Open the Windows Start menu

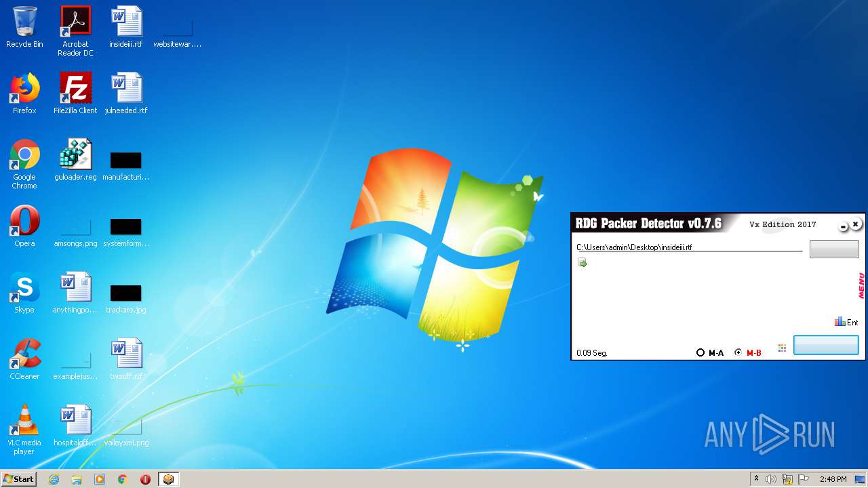click(18, 479)
